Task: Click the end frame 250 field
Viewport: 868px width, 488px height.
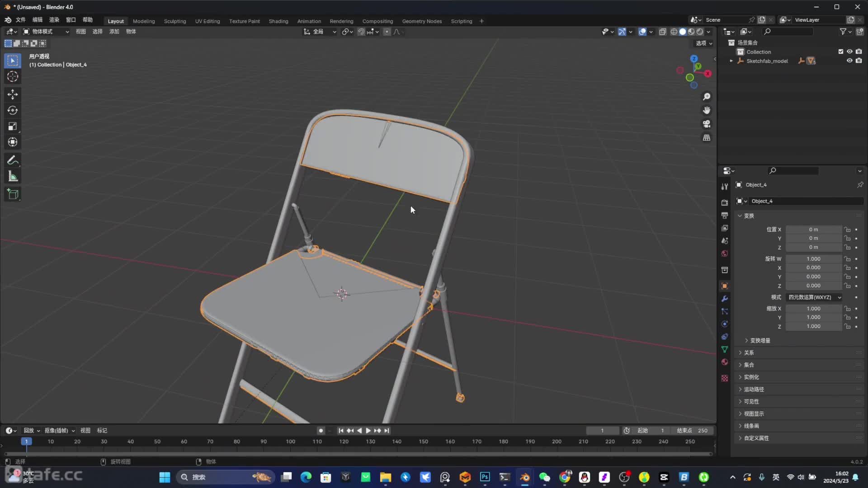Action: (x=693, y=431)
